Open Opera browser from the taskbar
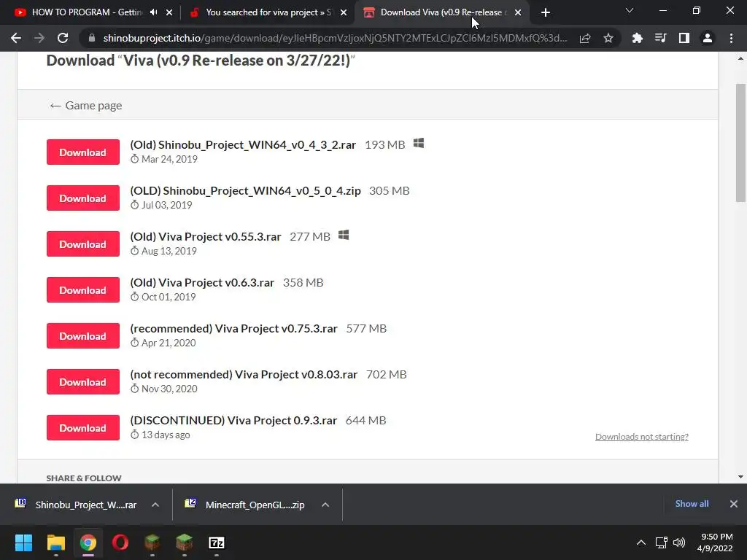747x560 pixels. [120, 542]
